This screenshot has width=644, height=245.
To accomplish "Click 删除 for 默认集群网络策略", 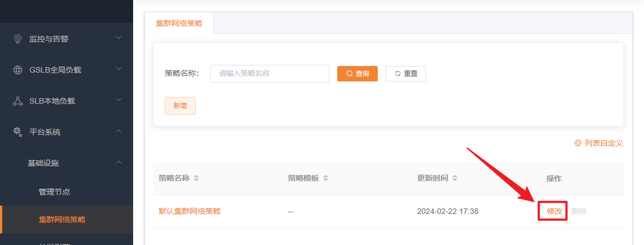I will [579, 211].
